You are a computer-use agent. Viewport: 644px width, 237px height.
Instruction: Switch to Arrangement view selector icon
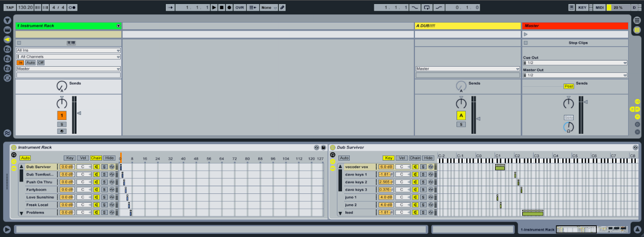coord(637,20)
